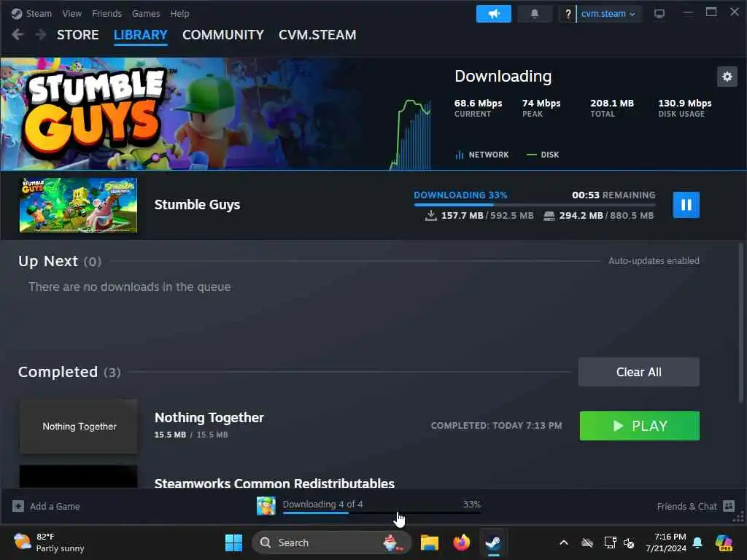Switch to the STORE tab

pyautogui.click(x=77, y=35)
